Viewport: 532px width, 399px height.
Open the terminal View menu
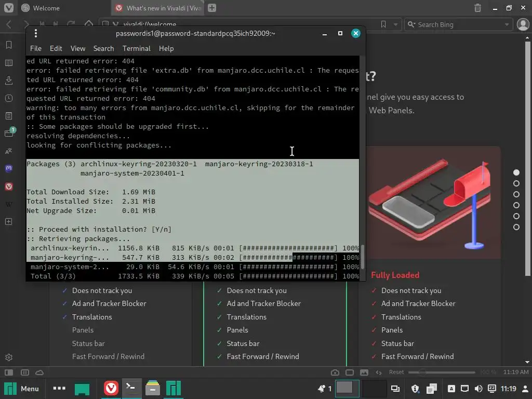click(x=78, y=48)
